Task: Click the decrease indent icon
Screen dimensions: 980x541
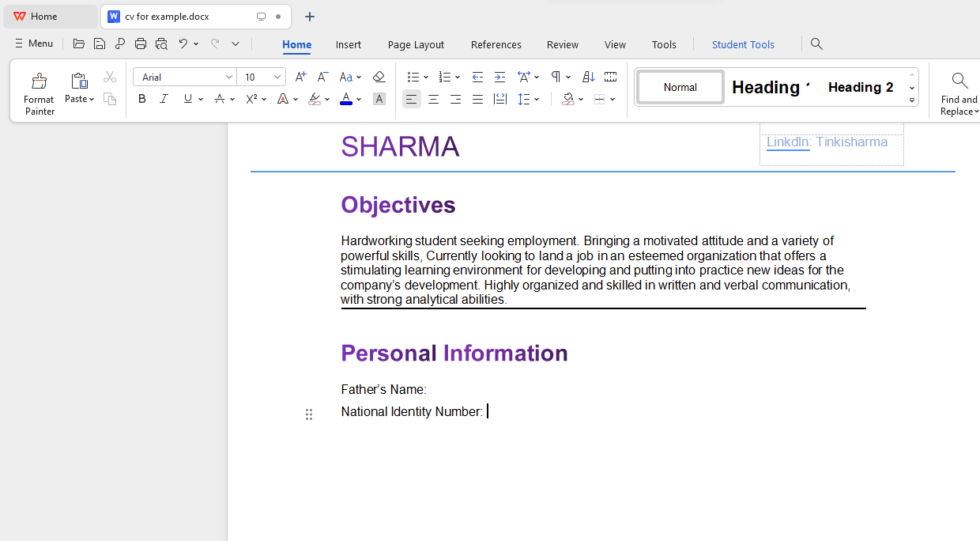Action: (477, 77)
